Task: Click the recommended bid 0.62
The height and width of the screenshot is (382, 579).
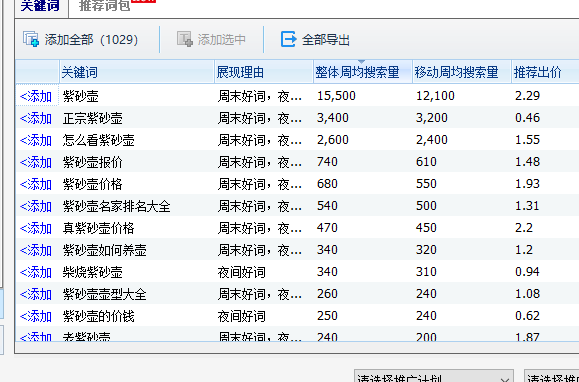Action: (x=527, y=316)
